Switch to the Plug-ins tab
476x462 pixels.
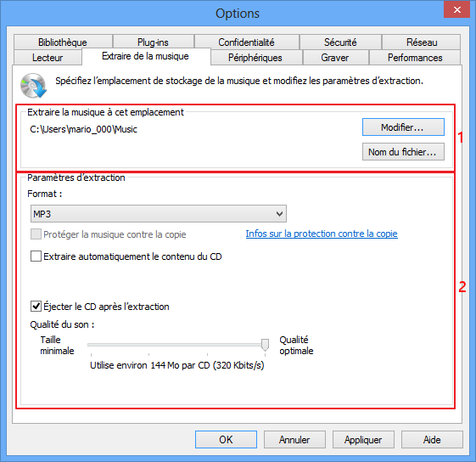pyautogui.click(x=153, y=42)
